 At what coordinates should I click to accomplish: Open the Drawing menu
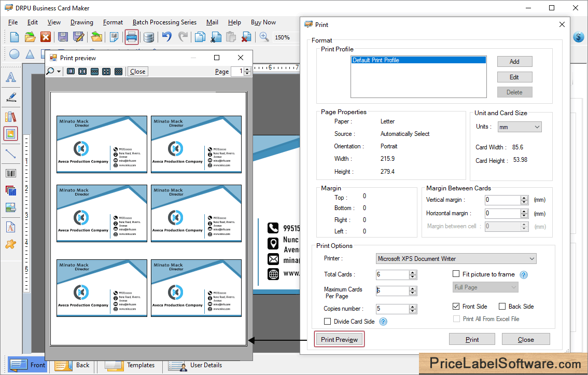pos(82,22)
